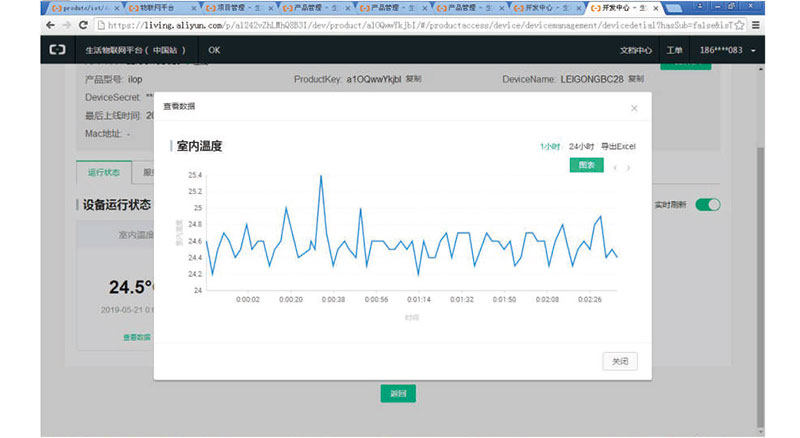Click the green 图表 button

tap(586, 165)
